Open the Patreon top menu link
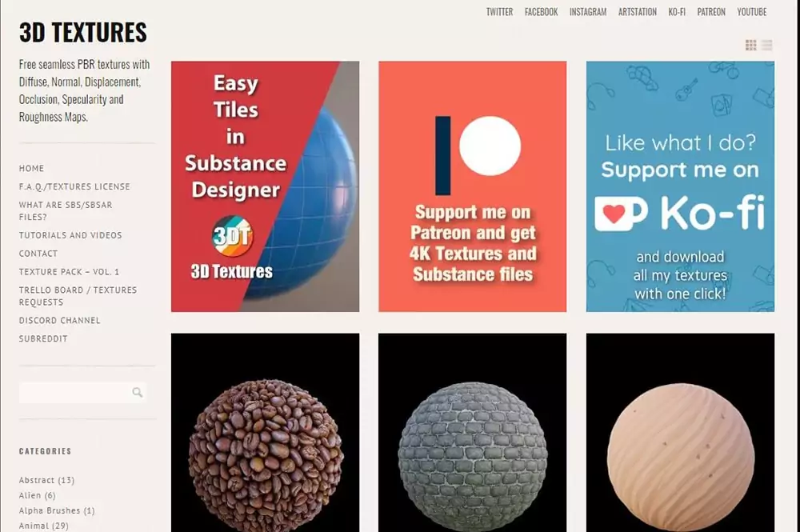Screen dimensions: 800x532 click(711, 12)
